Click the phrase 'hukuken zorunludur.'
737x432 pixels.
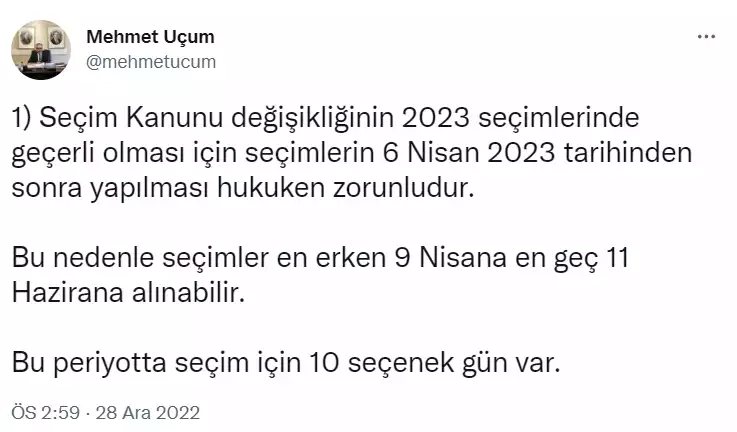(x=345, y=188)
